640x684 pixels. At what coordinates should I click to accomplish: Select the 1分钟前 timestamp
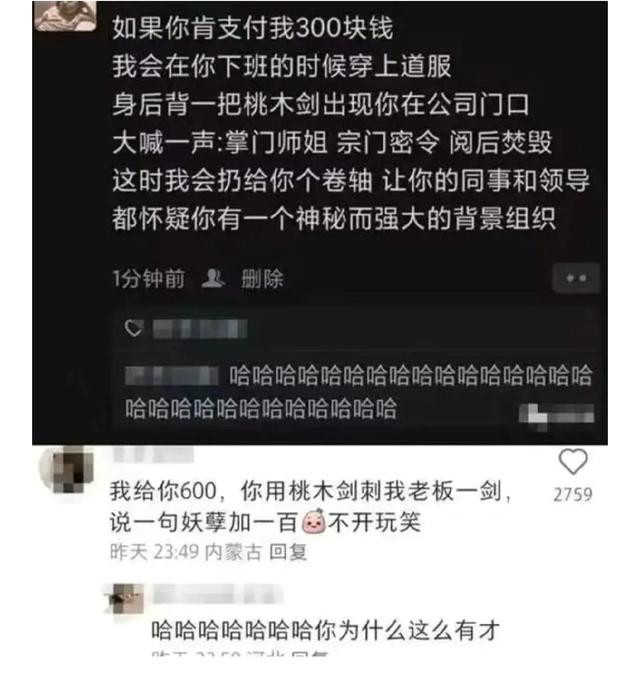coord(149,279)
